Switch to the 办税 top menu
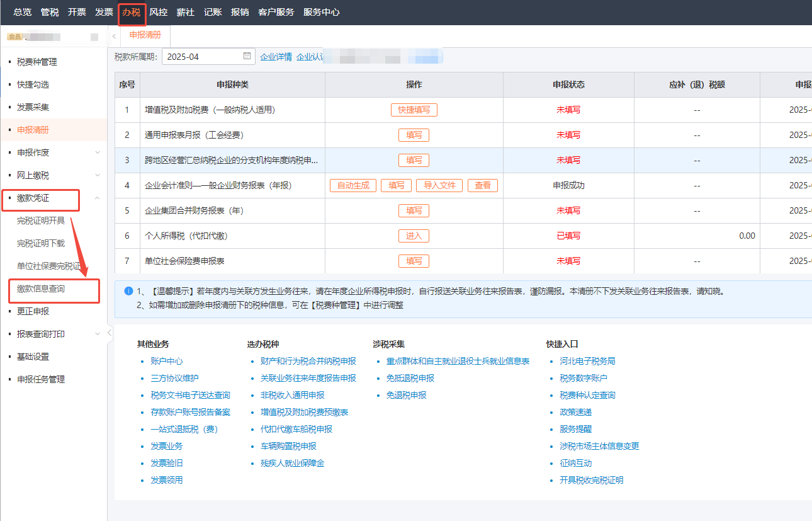The image size is (812, 521). [132, 12]
